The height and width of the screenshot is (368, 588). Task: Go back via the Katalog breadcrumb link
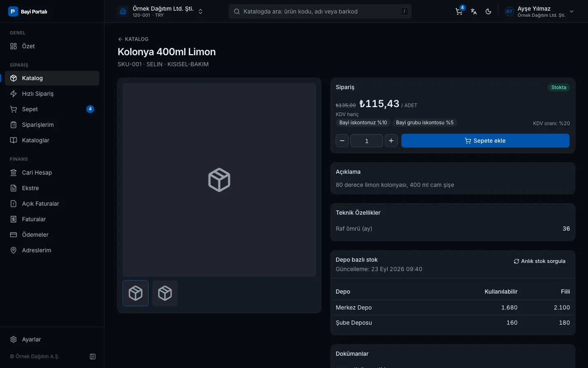point(133,39)
